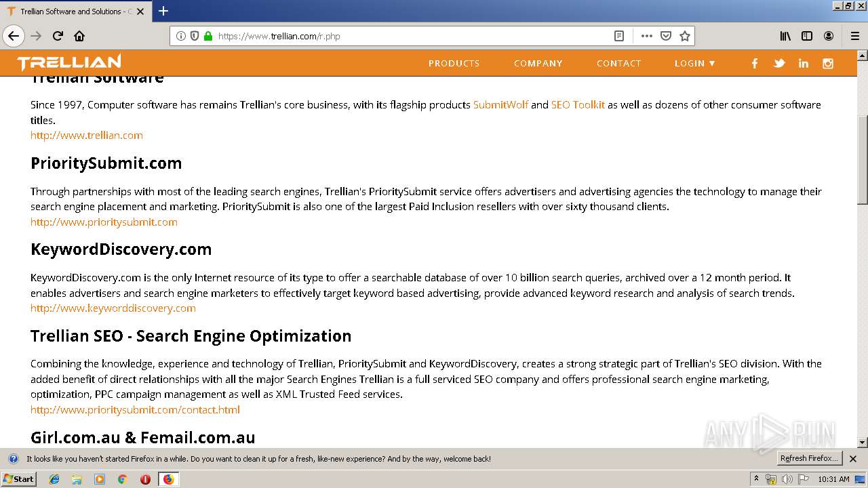
Task: Show hidden tray icons arrow
Action: (757, 479)
